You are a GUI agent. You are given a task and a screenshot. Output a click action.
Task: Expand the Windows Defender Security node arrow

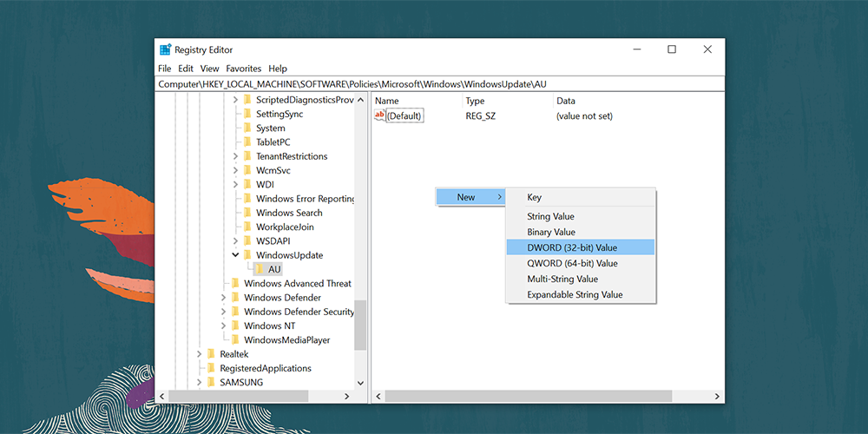[223, 312]
